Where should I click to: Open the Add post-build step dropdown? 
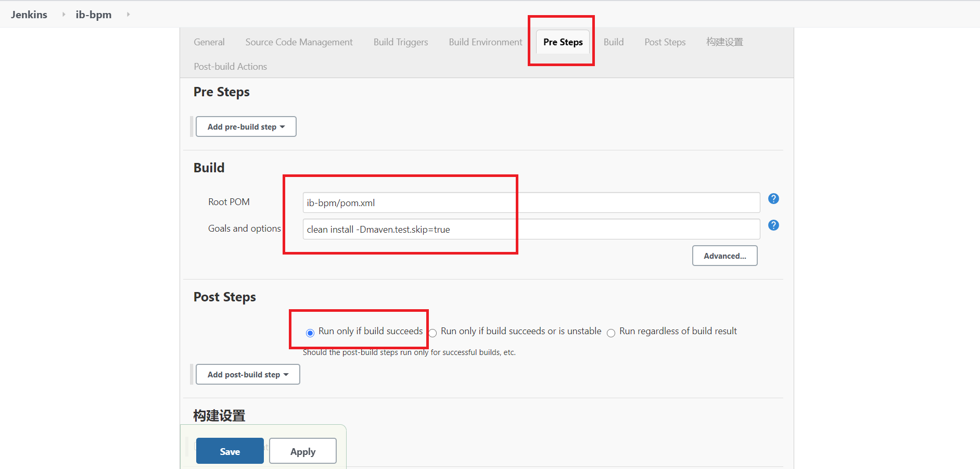pyautogui.click(x=248, y=374)
